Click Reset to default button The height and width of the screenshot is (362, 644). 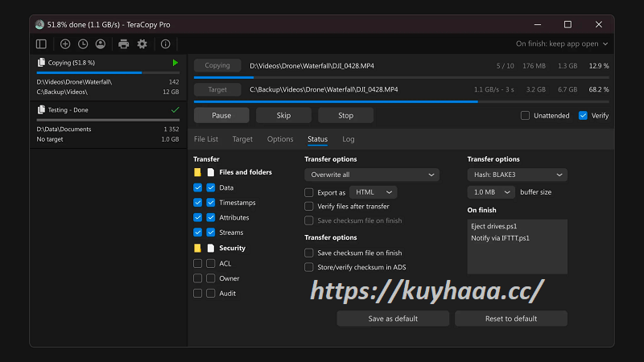coord(511,319)
